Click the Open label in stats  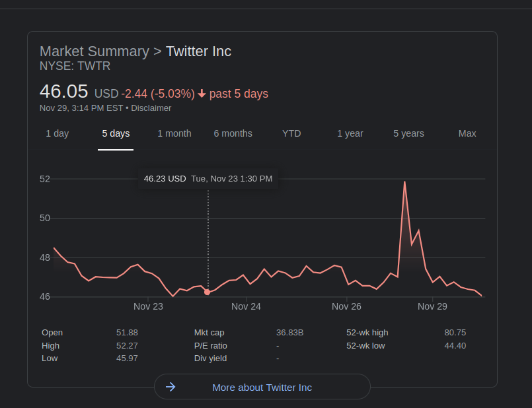52,333
